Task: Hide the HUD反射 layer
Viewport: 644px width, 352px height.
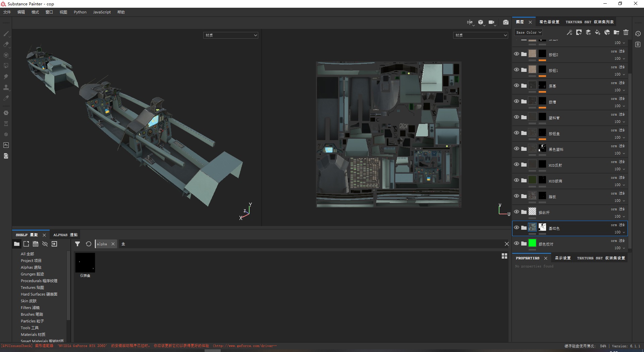Action: coord(517,164)
